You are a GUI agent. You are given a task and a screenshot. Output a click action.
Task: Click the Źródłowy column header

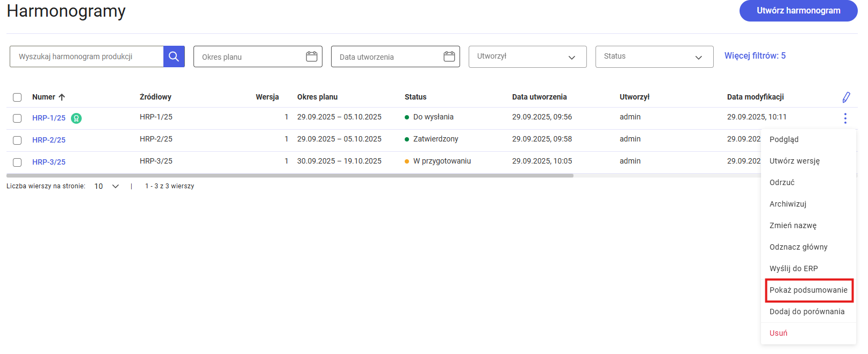[155, 97]
